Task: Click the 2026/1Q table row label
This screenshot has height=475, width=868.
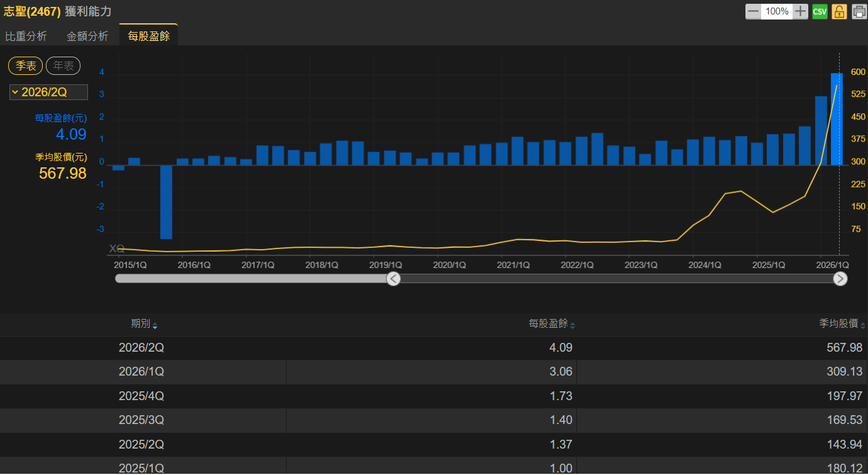Action: [x=141, y=372]
